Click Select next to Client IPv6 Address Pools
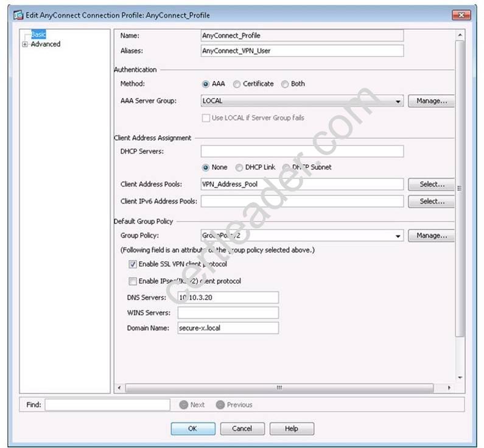 431,201
